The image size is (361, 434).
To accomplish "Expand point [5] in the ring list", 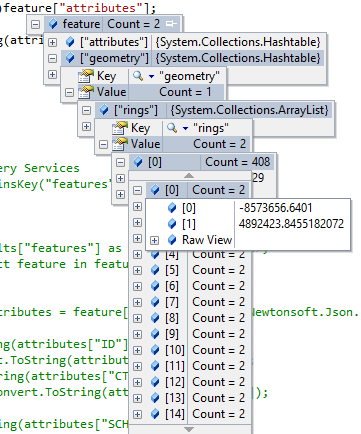I will pos(137,270).
